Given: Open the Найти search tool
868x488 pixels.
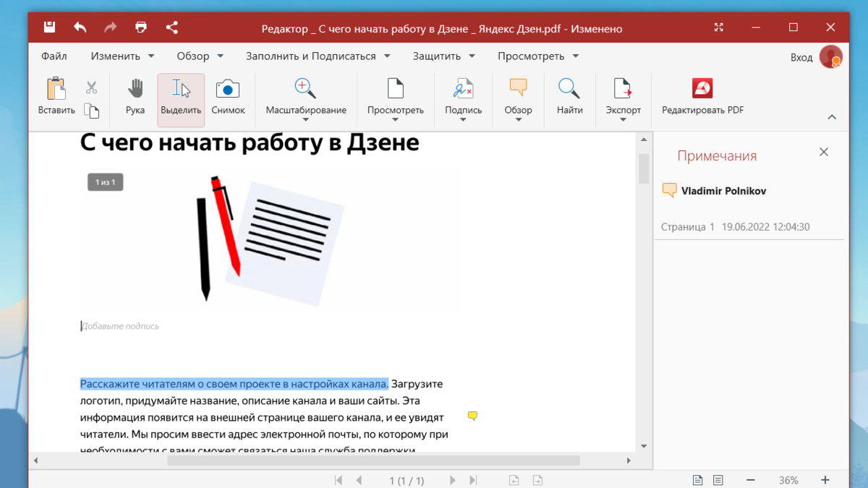Looking at the screenshot, I should 569,96.
